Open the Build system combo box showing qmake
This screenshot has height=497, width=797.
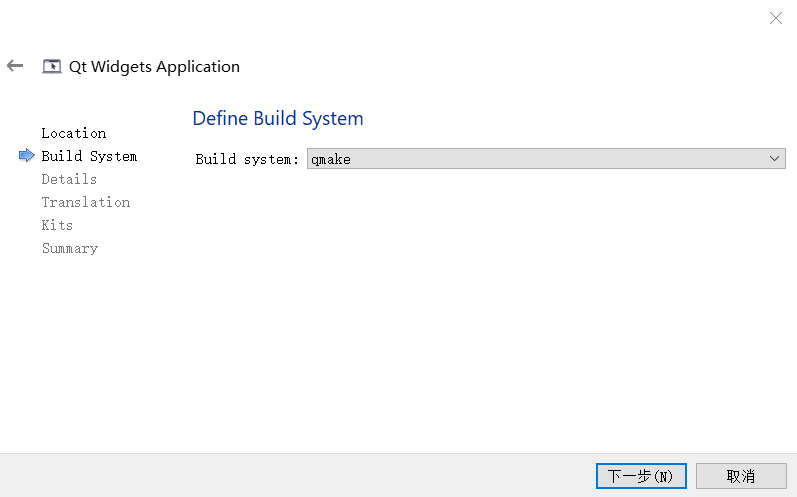pyautogui.click(x=545, y=159)
